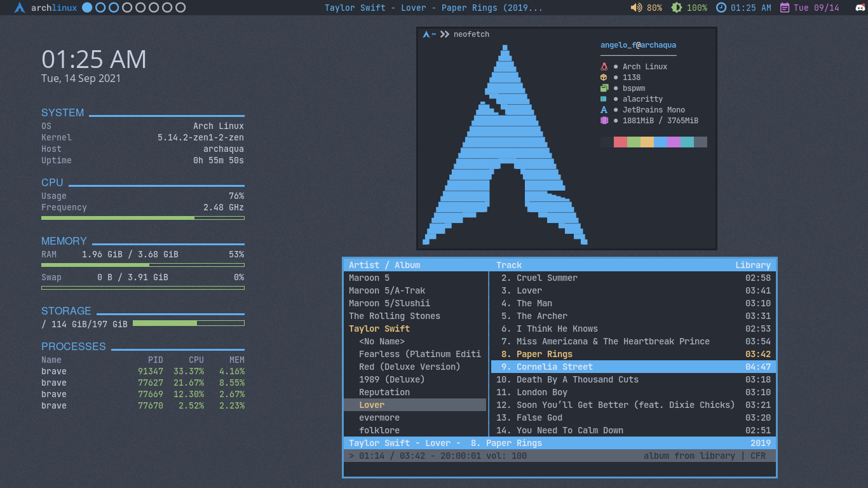This screenshot has height=488, width=868.
Task: Click the Tue 09/14 date in the bar
Action: (817, 8)
